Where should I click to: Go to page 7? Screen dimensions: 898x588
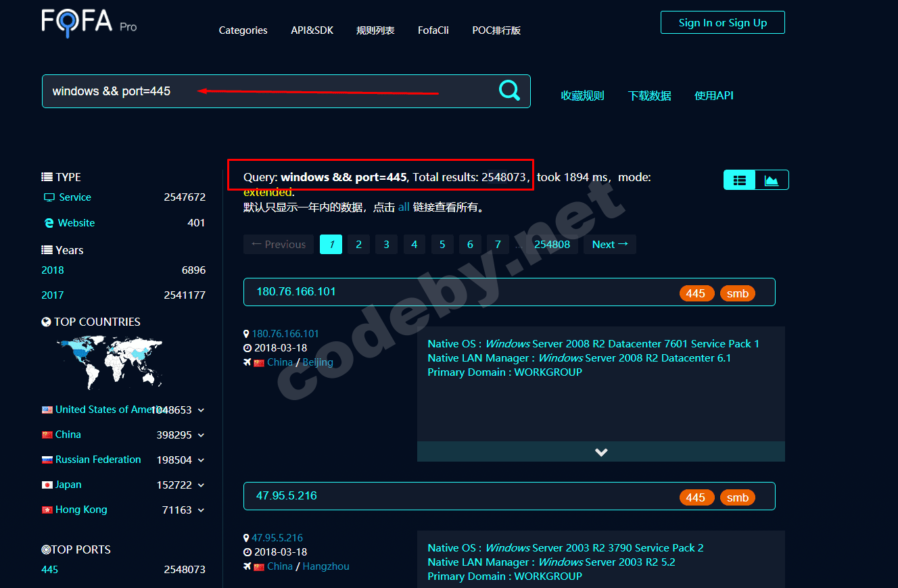click(x=498, y=245)
